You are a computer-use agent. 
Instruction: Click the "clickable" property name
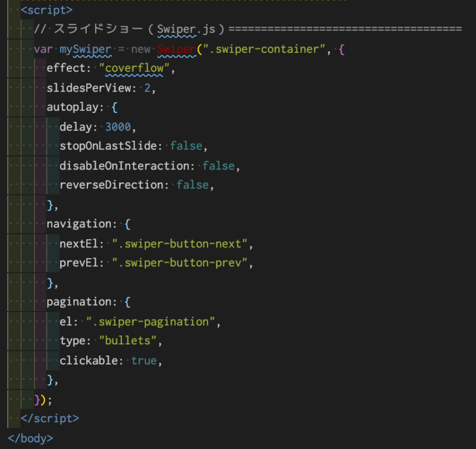click(89, 360)
